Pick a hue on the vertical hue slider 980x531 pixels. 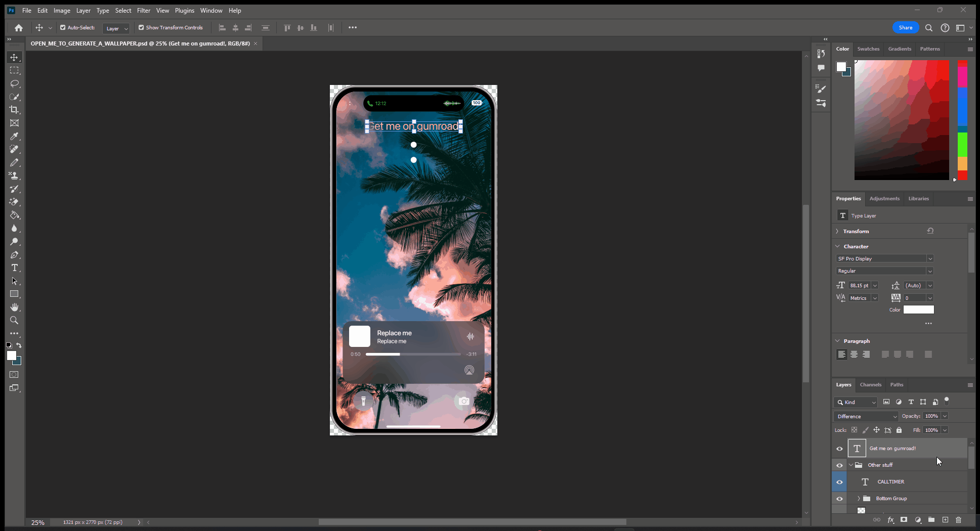click(962, 120)
